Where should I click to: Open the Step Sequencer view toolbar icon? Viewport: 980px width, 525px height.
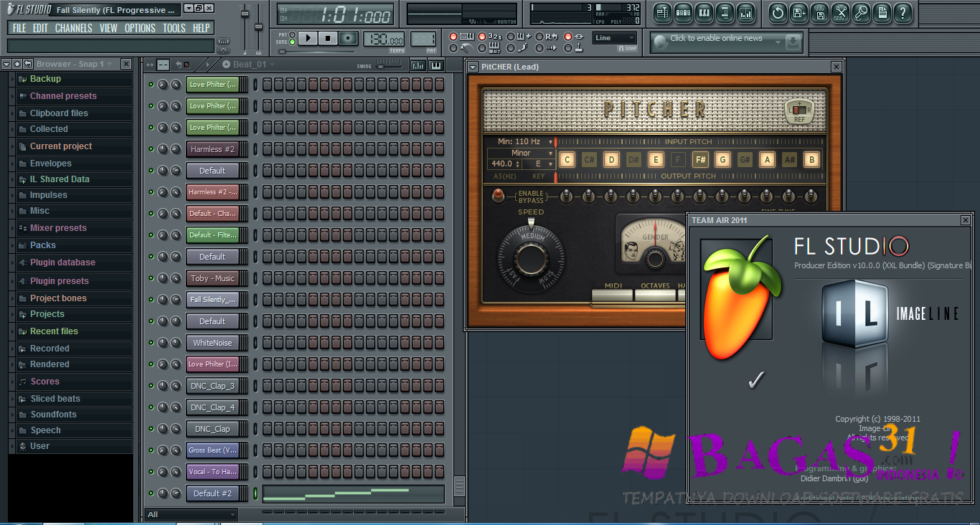coord(683,12)
